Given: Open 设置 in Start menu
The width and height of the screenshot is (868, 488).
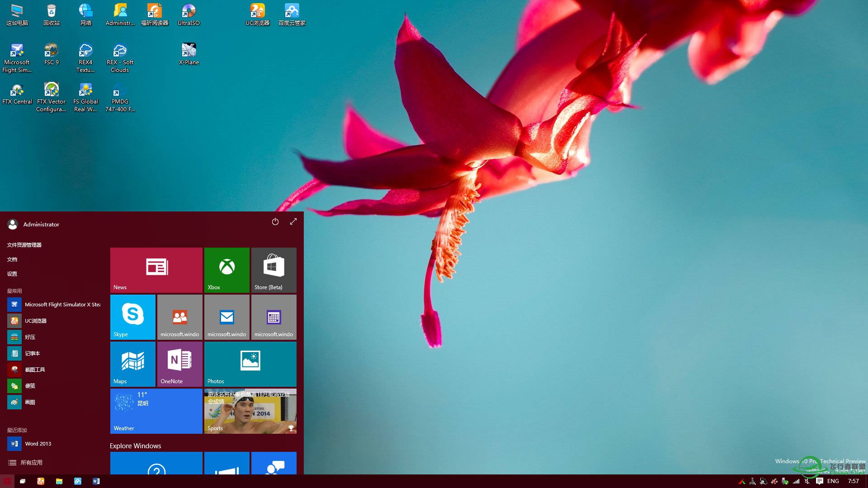Looking at the screenshot, I should click(12, 274).
